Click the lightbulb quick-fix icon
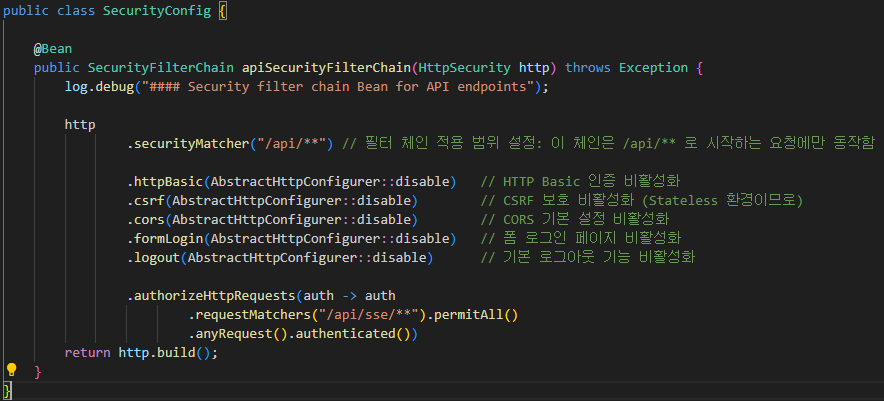Viewport: 884px width, 401px height. coord(11,370)
